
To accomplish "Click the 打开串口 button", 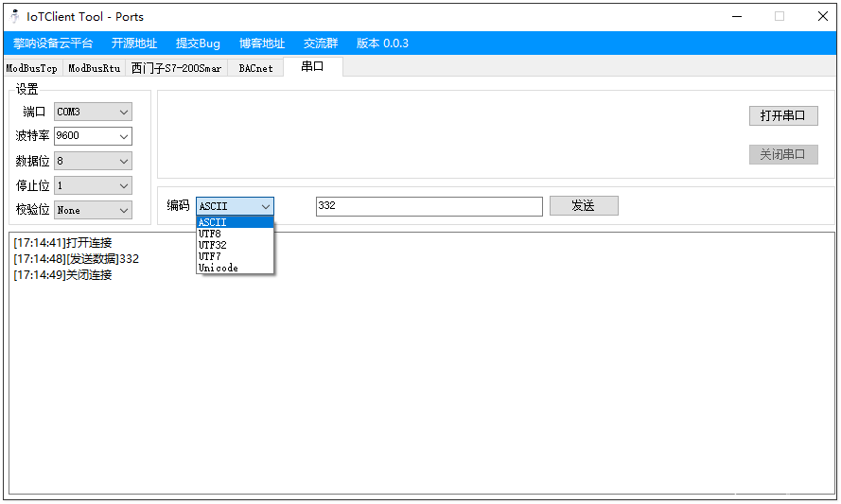I will 783,115.
